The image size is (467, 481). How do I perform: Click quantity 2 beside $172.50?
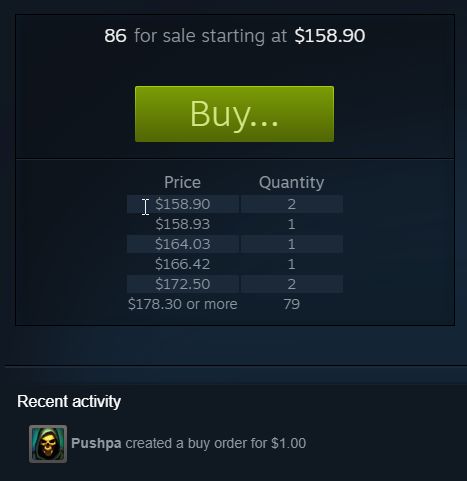coord(292,284)
